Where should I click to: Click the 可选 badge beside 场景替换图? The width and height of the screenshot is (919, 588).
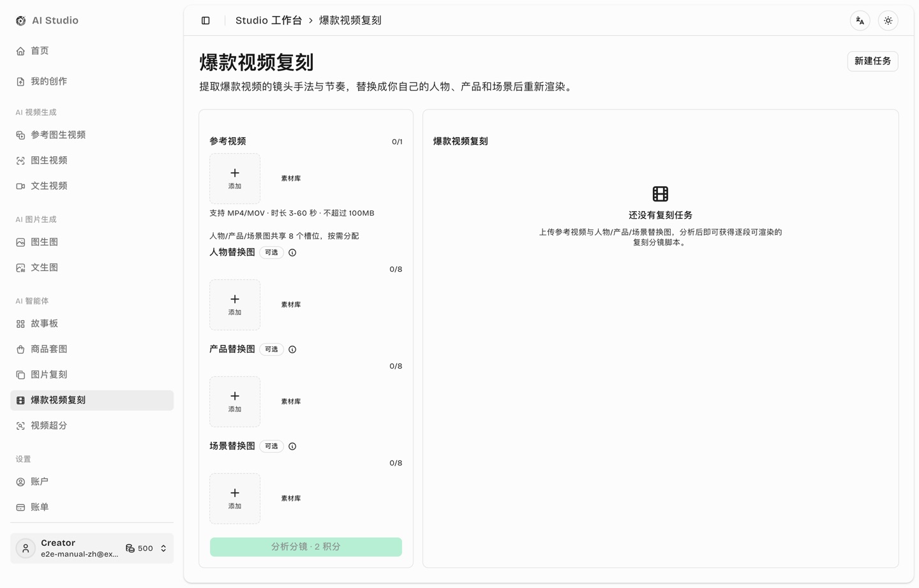pyautogui.click(x=271, y=446)
